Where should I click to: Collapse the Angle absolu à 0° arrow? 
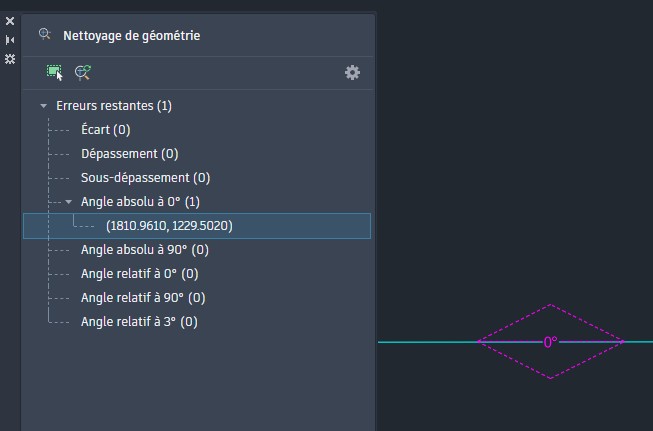pyautogui.click(x=68, y=202)
